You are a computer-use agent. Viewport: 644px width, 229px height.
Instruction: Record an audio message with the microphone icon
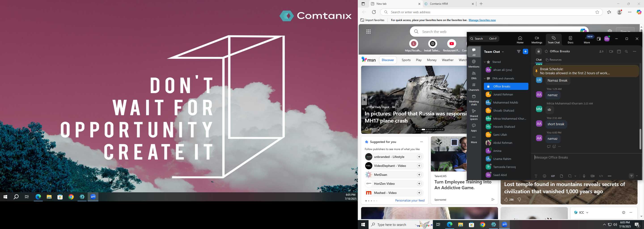click(584, 176)
